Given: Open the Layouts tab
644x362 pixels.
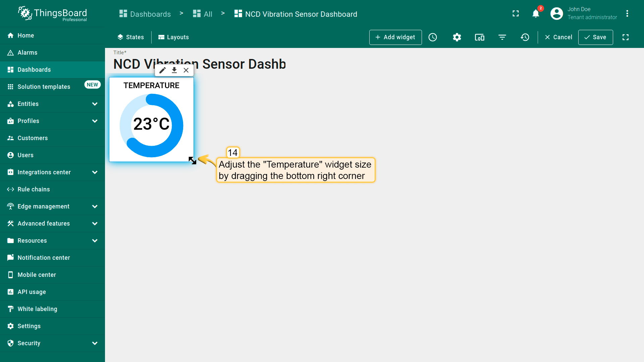Looking at the screenshot, I should (173, 37).
